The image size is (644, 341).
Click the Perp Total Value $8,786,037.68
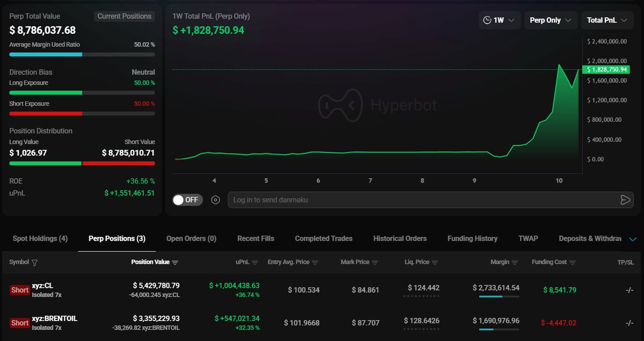point(42,30)
